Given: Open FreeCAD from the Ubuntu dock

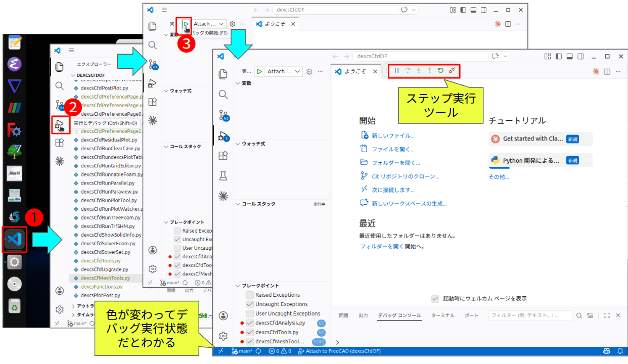Looking at the screenshot, I should point(15,130).
